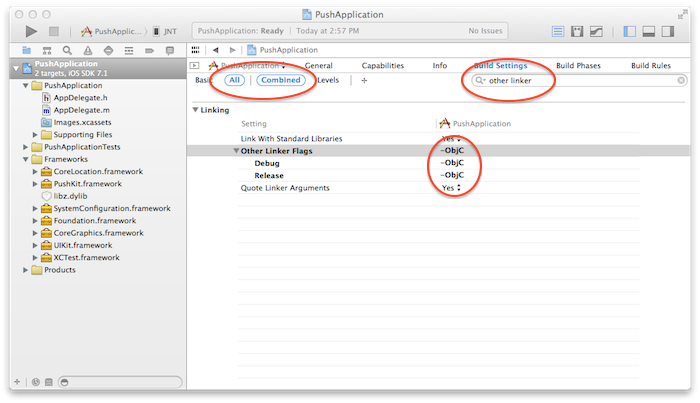Image resolution: width=700 pixels, height=403 pixels.
Task: Go forward in editor history
Action: 233,50
